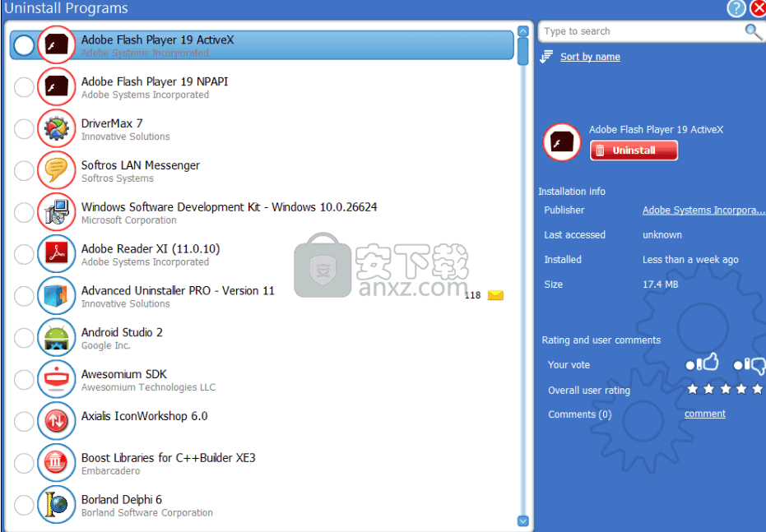The width and height of the screenshot is (766, 532).
Task: Open the Adobe Systems Incorporated publisher link
Action: tap(703, 210)
